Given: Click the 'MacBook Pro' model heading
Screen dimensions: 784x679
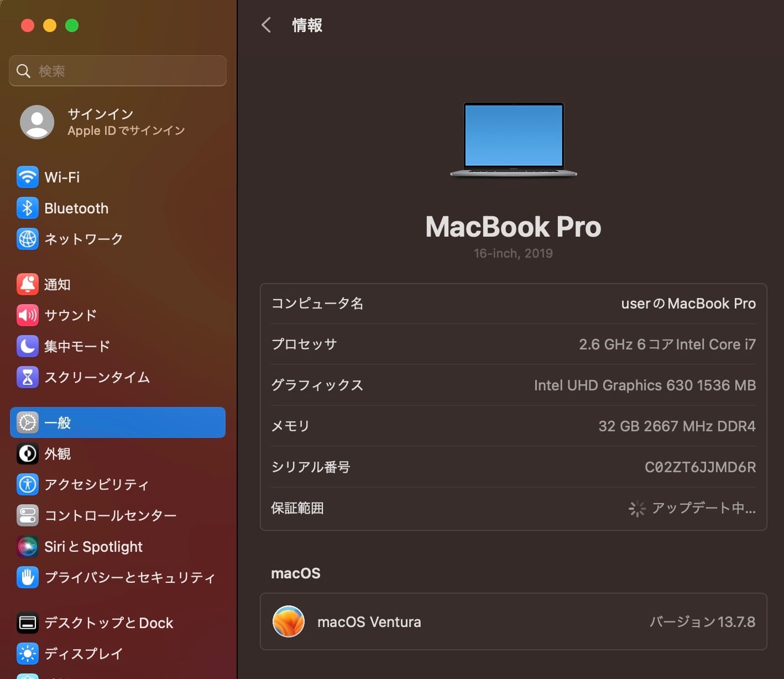Looking at the screenshot, I should (x=514, y=227).
